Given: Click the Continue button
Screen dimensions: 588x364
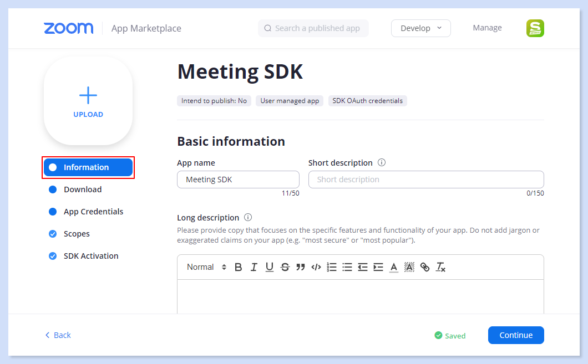Looking at the screenshot, I should click(516, 335).
